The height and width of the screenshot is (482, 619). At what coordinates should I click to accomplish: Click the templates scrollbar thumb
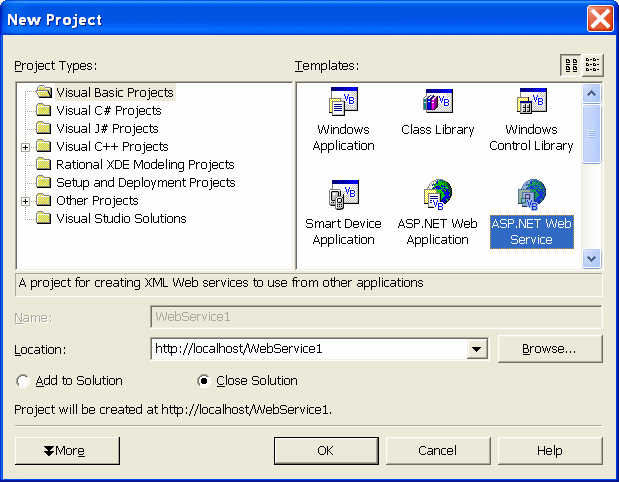pos(591,134)
